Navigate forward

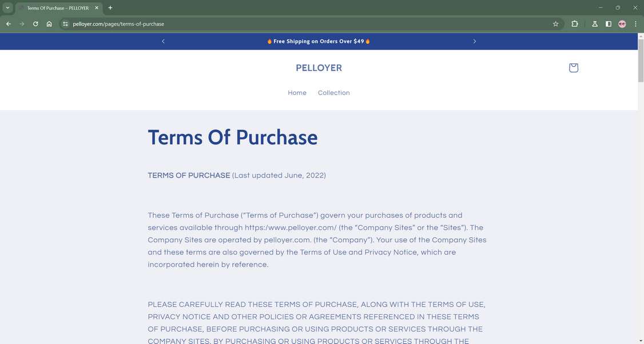pyautogui.click(x=22, y=24)
